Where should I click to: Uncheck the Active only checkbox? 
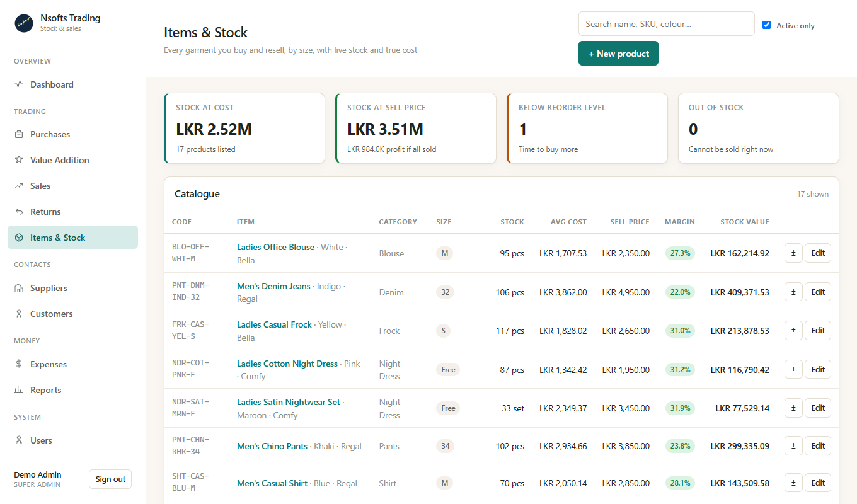pyautogui.click(x=767, y=25)
